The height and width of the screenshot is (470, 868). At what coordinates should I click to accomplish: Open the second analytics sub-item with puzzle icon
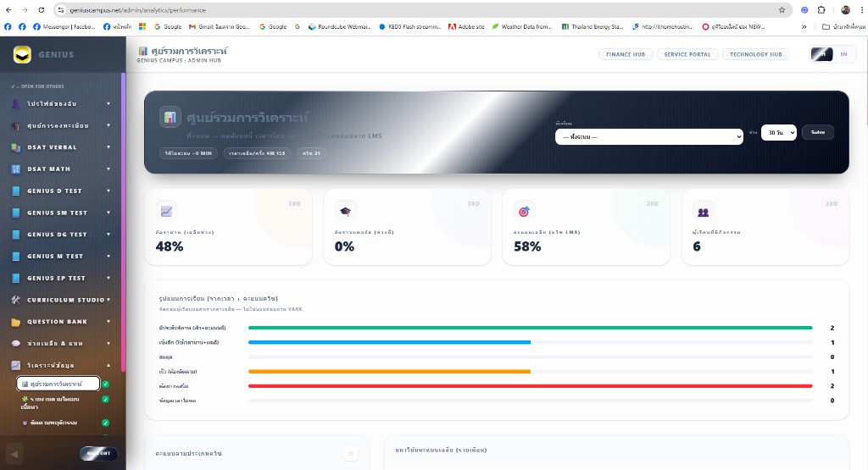point(58,402)
